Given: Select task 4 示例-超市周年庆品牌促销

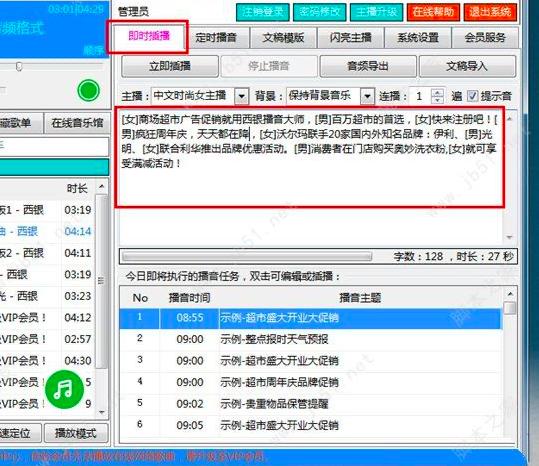Looking at the screenshot, I should pyautogui.click(x=311, y=382).
